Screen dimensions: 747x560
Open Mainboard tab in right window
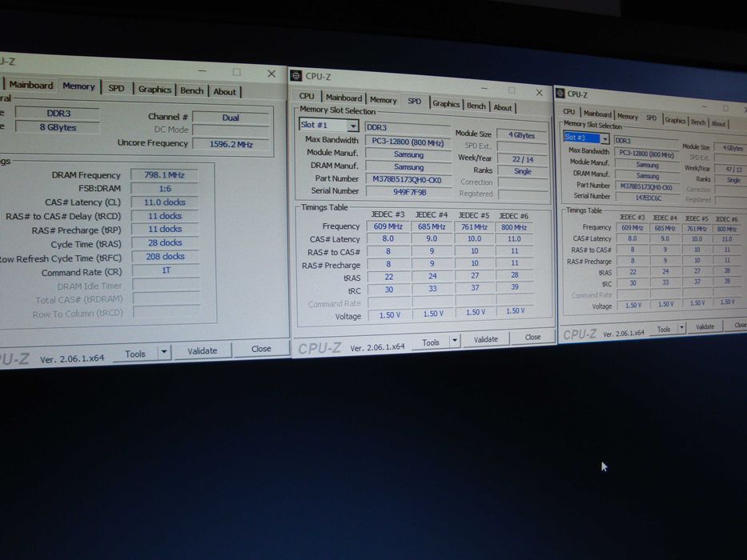[597, 114]
